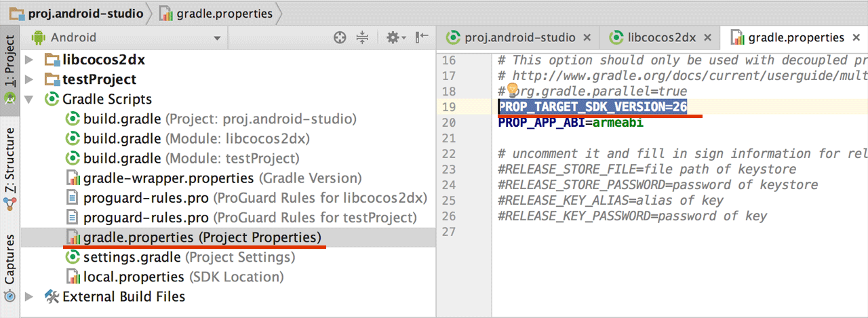
Task: Click the PROP_APP_ABI line in editor
Action: tap(571, 123)
